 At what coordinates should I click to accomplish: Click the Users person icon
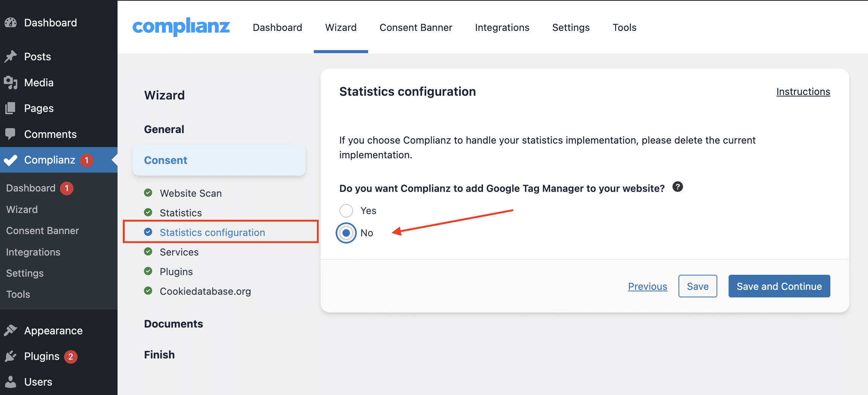click(x=11, y=382)
